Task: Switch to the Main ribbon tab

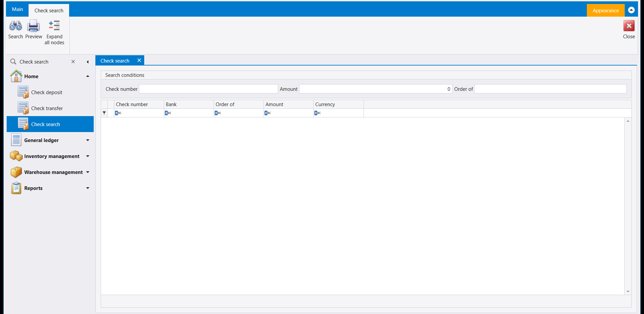Action: click(x=17, y=9)
